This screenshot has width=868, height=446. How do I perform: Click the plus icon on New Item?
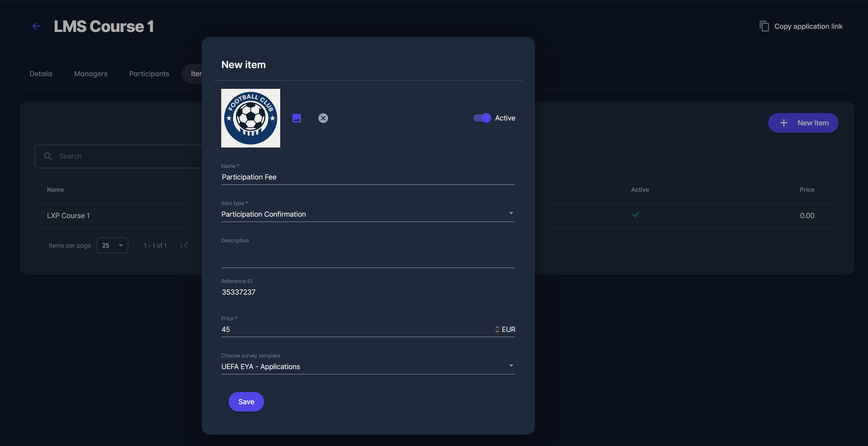[784, 123]
